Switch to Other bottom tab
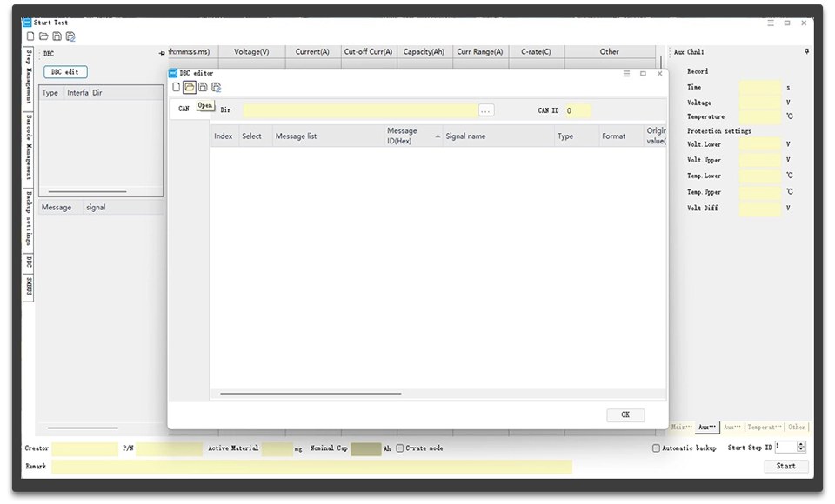 coord(797,427)
